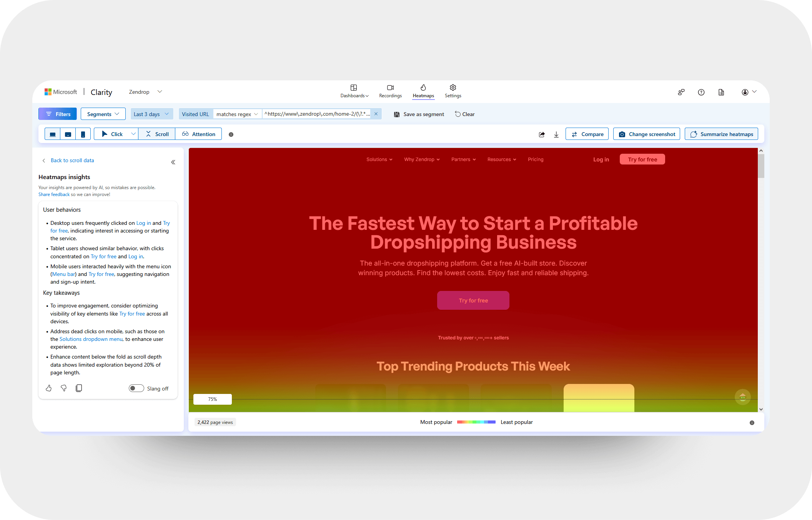This screenshot has width=812, height=520.
Task: Click the thumbs down feedback icon
Action: pos(64,388)
